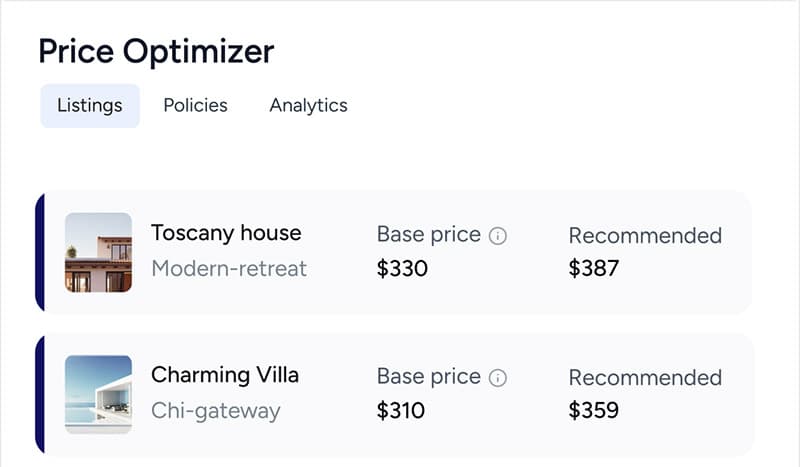Click the Recommended label in Toscany house row
The height and width of the screenshot is (467, 800).
645,235
